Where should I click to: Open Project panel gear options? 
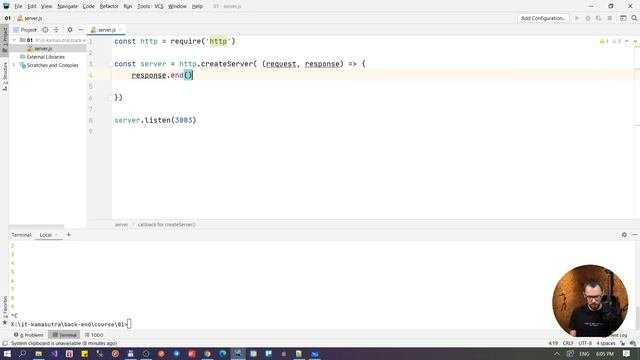(x=70, y=30)
